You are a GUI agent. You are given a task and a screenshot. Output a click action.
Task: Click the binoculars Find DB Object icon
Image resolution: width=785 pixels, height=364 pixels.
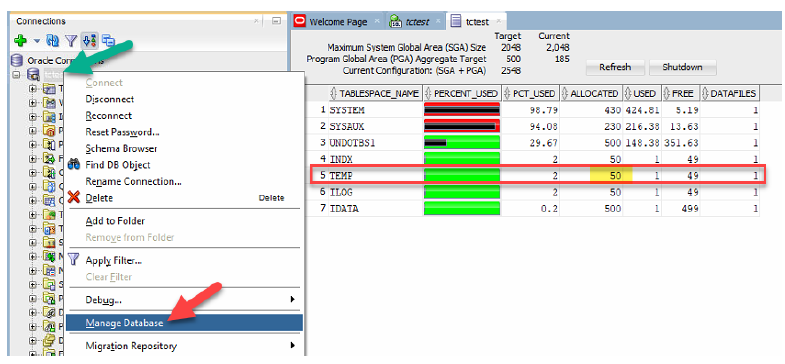[74, 165]
